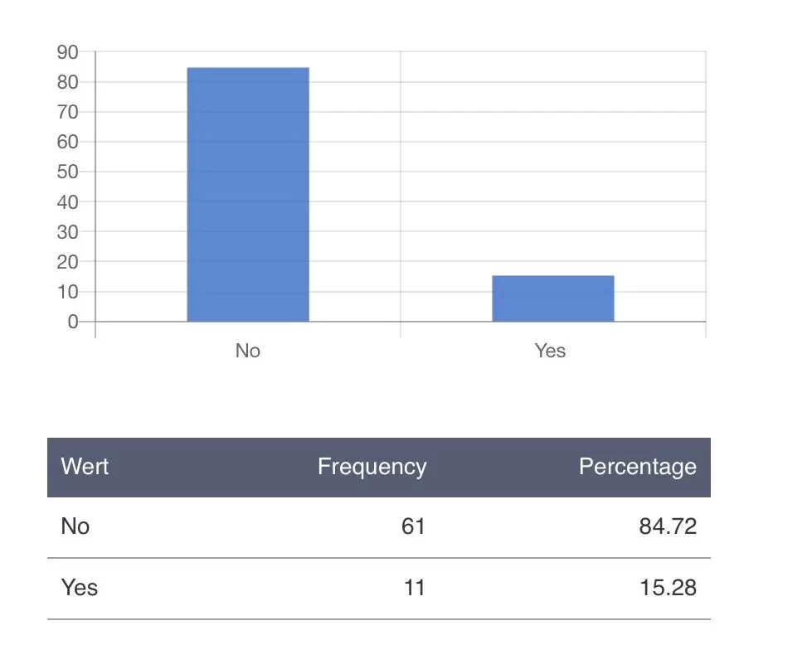Screen dimensions: 812x669
Task: Click the Percentage column header
Action: click(x=637, y=467)
